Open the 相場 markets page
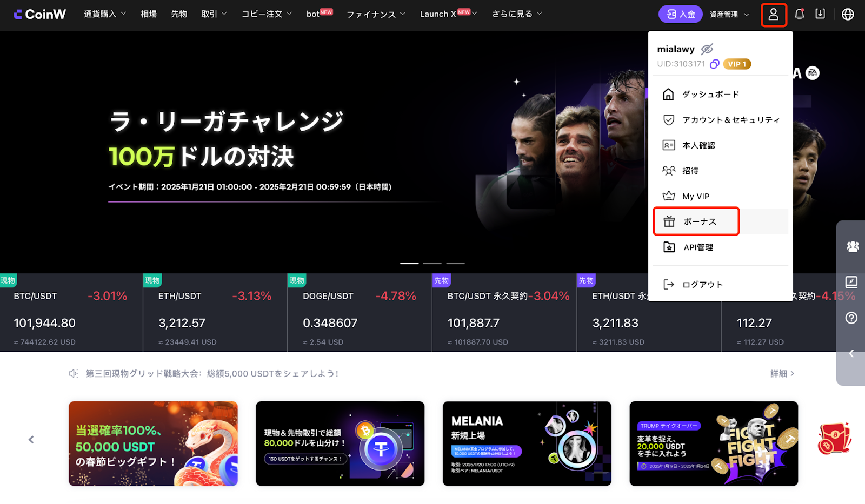865x504 pixels. point(149,14)
